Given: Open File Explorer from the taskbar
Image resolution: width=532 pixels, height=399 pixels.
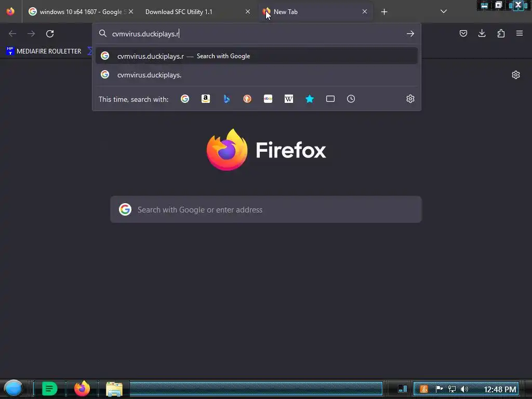Looking at the screenshot, I should 114,389.
